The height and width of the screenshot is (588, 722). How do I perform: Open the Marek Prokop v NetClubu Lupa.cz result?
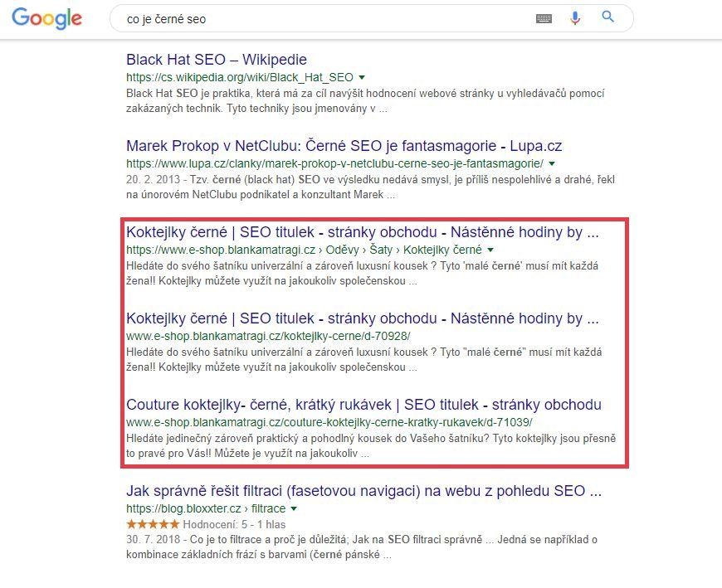pyautogui.click(x=344, y=146)
